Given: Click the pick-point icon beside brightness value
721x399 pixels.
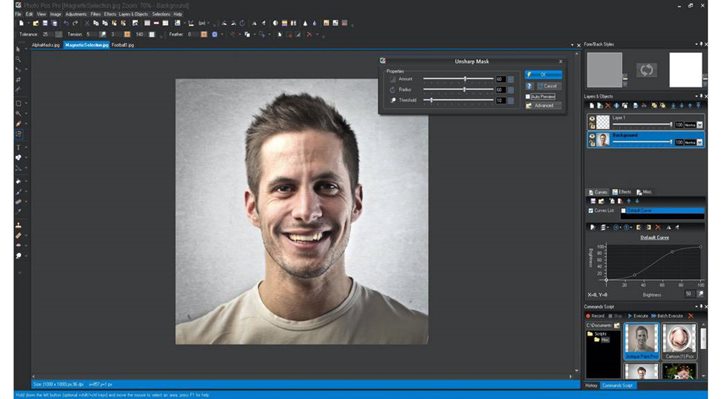Looking at the screenshot, I should 700,294.
